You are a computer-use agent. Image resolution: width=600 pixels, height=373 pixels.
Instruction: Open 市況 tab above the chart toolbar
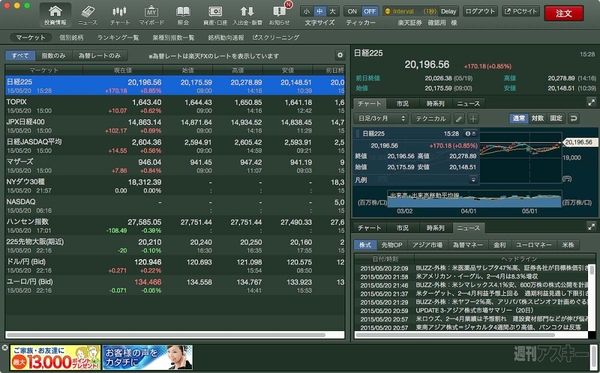(402, 103)
